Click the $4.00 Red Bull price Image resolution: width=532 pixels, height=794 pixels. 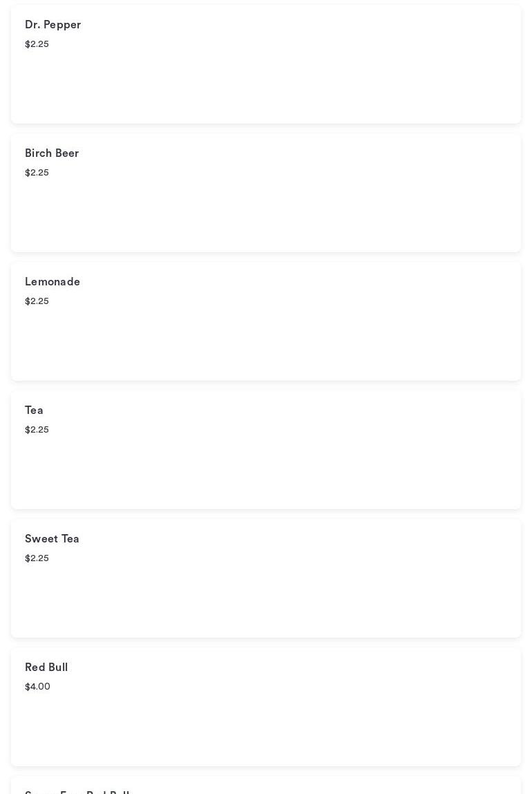[x=37, y=687]
